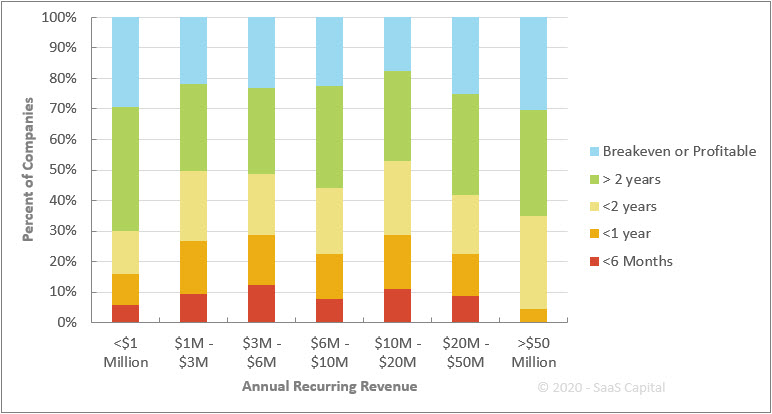This screenshot has height=414, width=772.
Task: Click the red segment of the $3M - $6M bar
Action: click(261, 304)
